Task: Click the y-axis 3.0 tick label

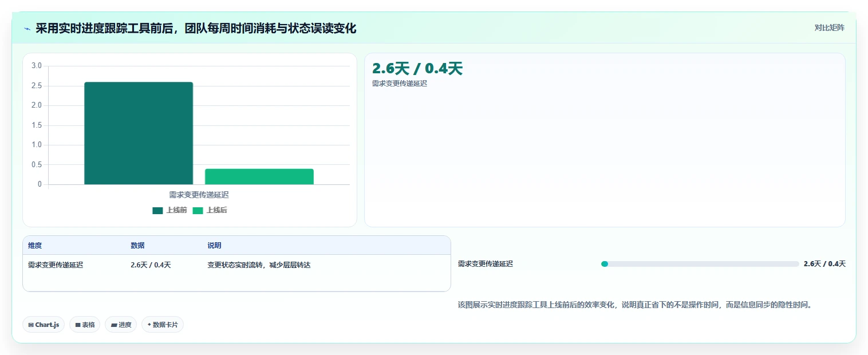Action: [x=37, y=66]
